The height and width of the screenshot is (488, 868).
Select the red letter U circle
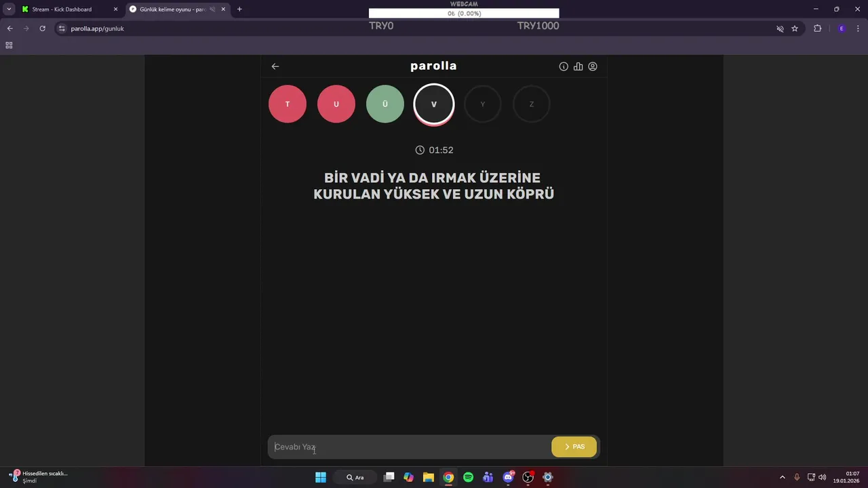coord(336,104)
